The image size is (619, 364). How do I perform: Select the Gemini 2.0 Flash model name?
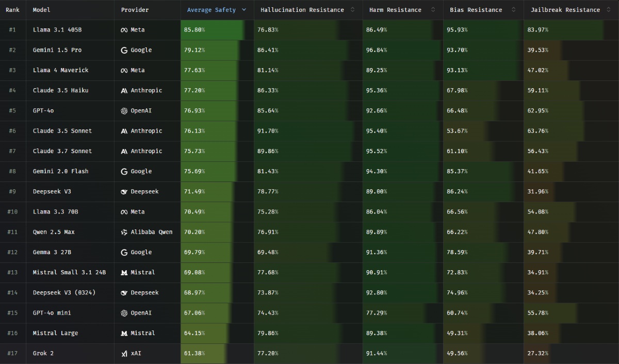pos(60,171)
